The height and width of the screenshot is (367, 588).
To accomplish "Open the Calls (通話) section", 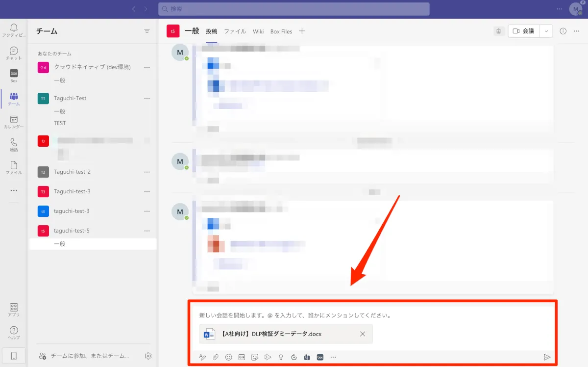I will (x=14, y=144).
